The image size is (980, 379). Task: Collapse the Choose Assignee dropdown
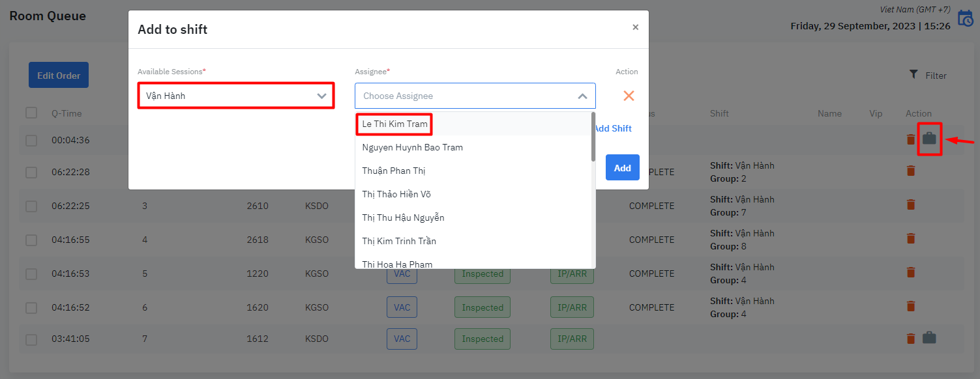582,96
